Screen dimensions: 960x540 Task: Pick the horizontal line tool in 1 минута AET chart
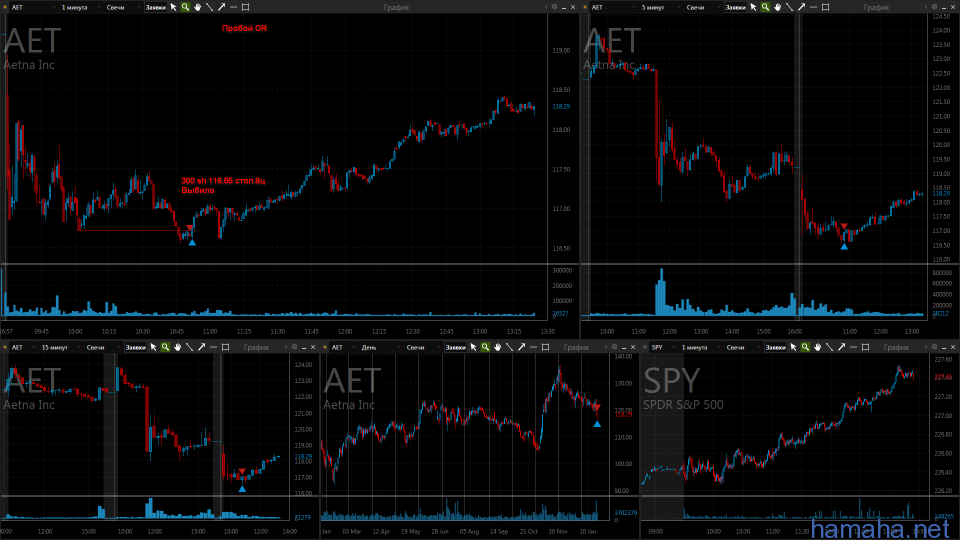tap(233, 7)
